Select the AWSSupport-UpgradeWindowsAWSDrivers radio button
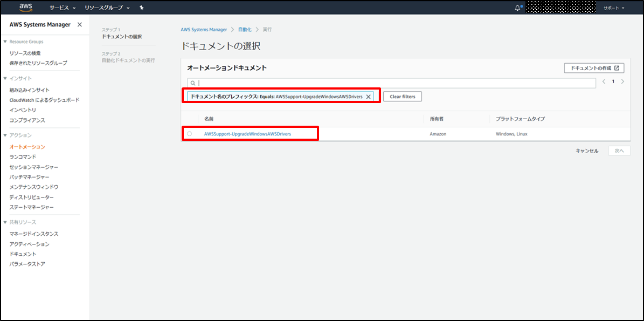Viewport: 644px width, 321px height. click(x=189, y=133)
